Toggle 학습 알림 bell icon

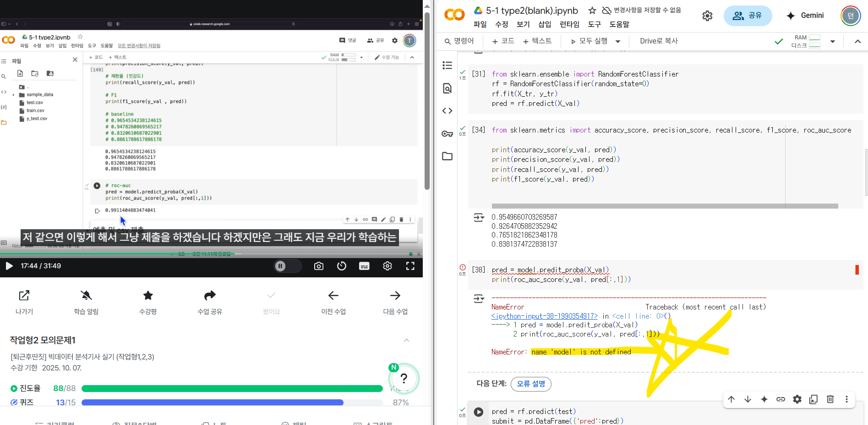(x=86, y=296)
